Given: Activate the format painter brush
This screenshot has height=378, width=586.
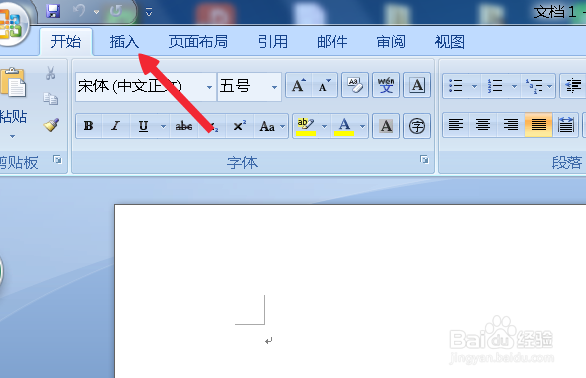Looking at the screenshot, I should 51,125.
